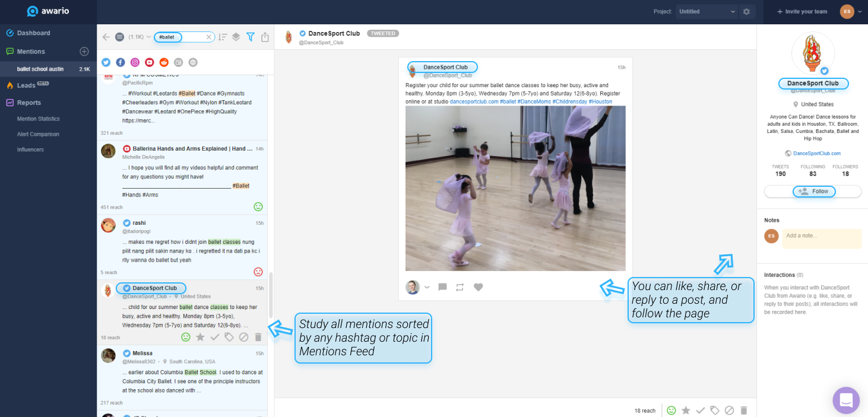Open the ballet class photo in the tweet
The height and width of the screenshot is (417, 868).
[x=515, y=189]
